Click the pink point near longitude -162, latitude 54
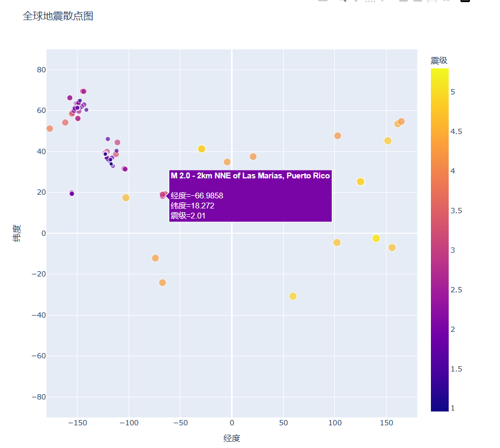The height and width of the screenshot is (448, 500). pos(65,122)
